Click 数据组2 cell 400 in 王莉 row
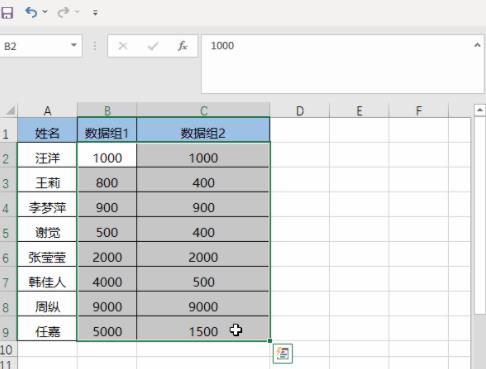486x369 pixels. (203, 180)
